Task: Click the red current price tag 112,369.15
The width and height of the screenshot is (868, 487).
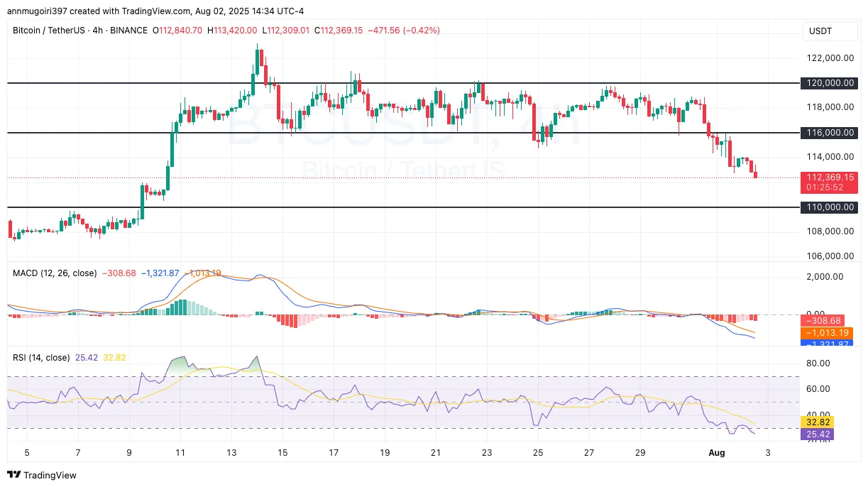Action: pos(829,177)
